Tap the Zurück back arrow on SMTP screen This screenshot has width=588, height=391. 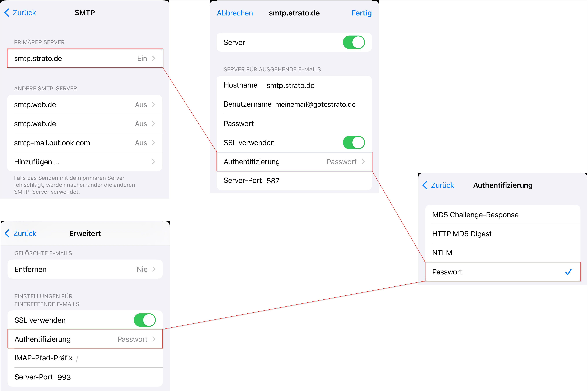7,12
